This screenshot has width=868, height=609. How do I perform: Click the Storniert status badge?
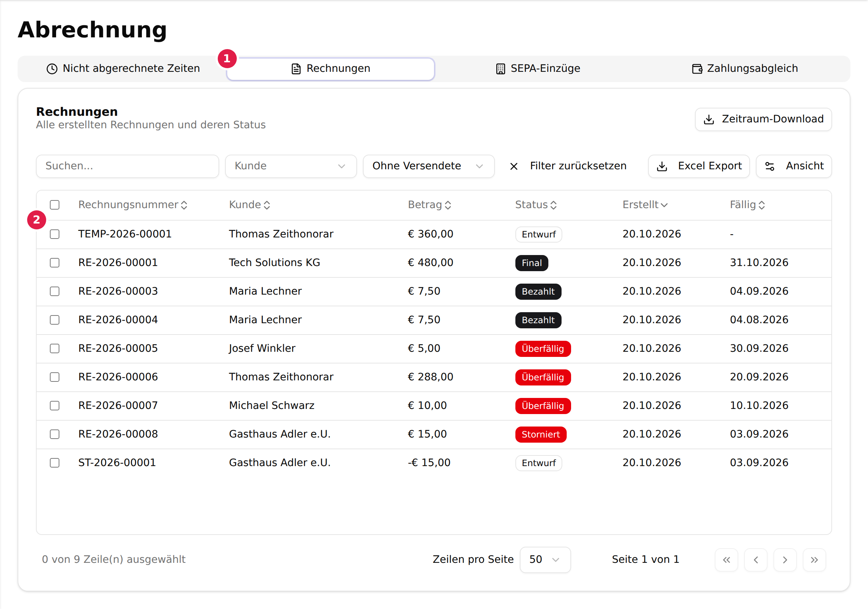pyautogui.click(x=541, y=434)
